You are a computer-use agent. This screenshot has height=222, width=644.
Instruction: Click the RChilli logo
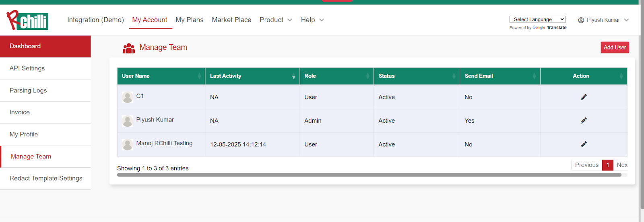tap(27, 20)
